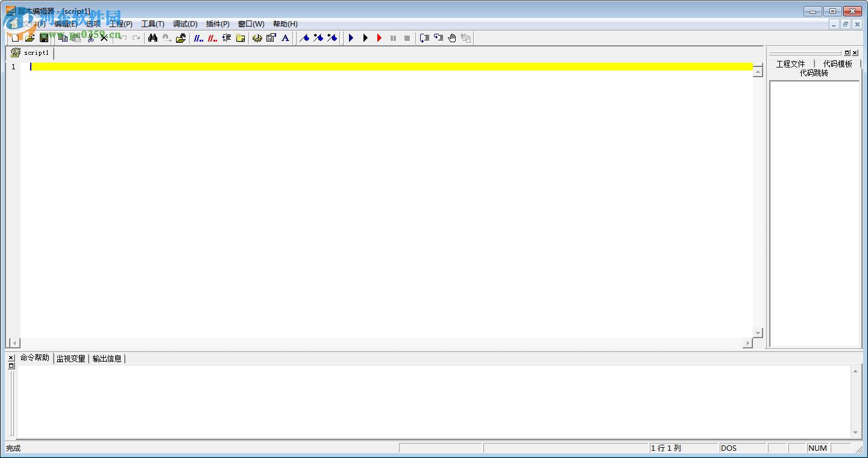
Task: Click the editor horizontal scrollbar right arrow
Action: [x=747, y=343]
